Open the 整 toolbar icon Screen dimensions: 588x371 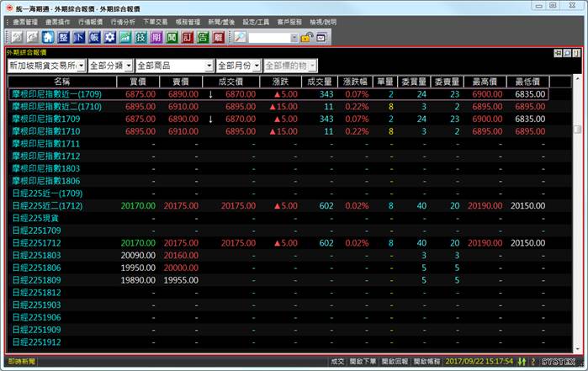[x=63, y=37]
